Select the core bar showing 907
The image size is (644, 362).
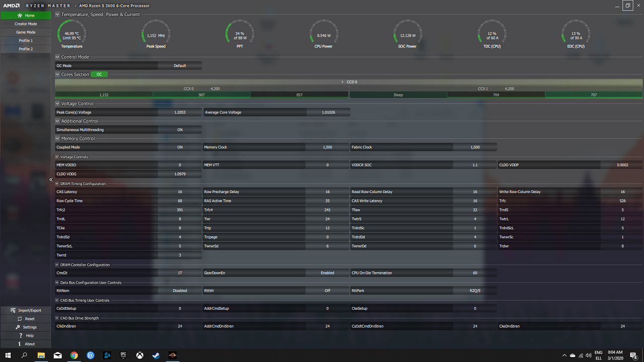(202, 95)
